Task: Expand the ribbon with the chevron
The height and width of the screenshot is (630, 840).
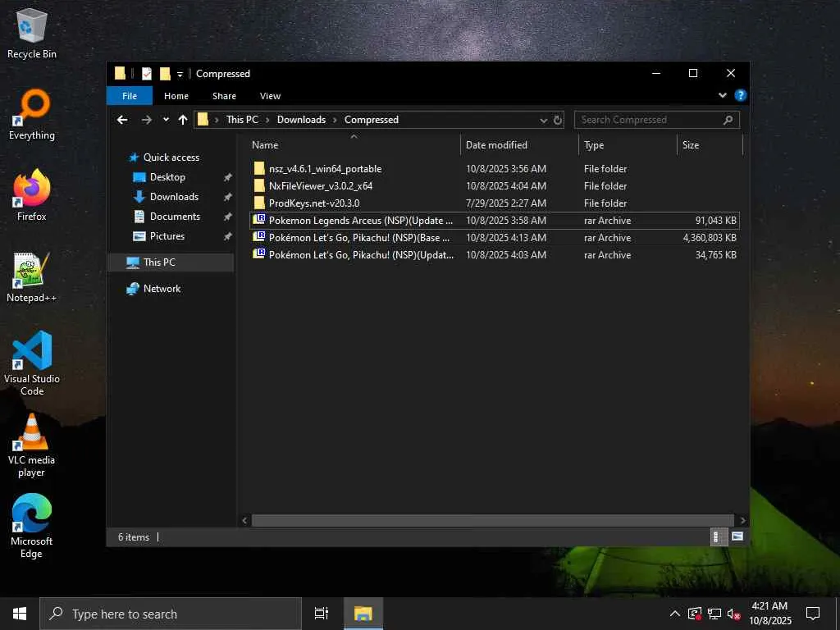Action: [722, 95]
